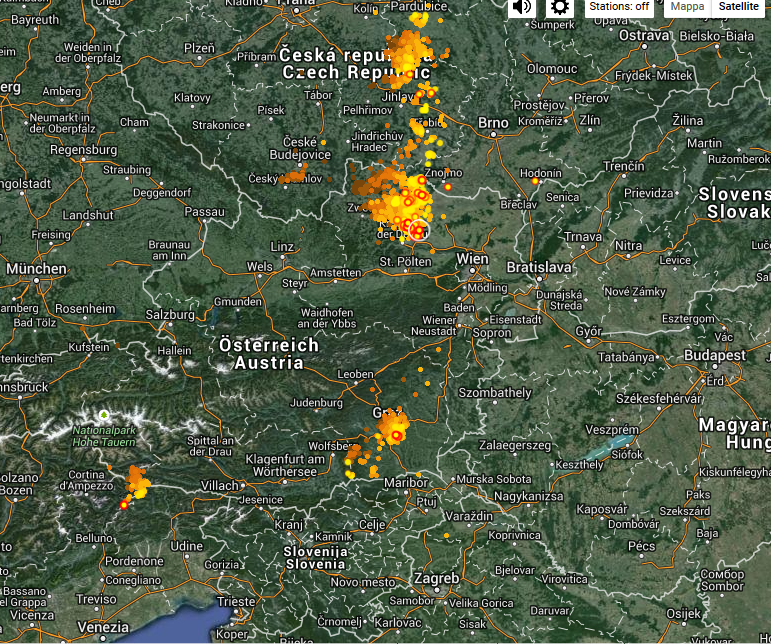Image resolution: width=771 pixels, height=644 pixels.
Task: Click the Plzeň city label
Action: pos(199,48)
